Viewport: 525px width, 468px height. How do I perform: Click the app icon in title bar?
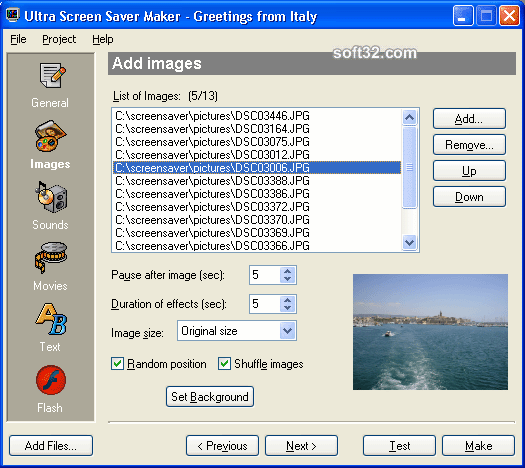pos(13,15)
